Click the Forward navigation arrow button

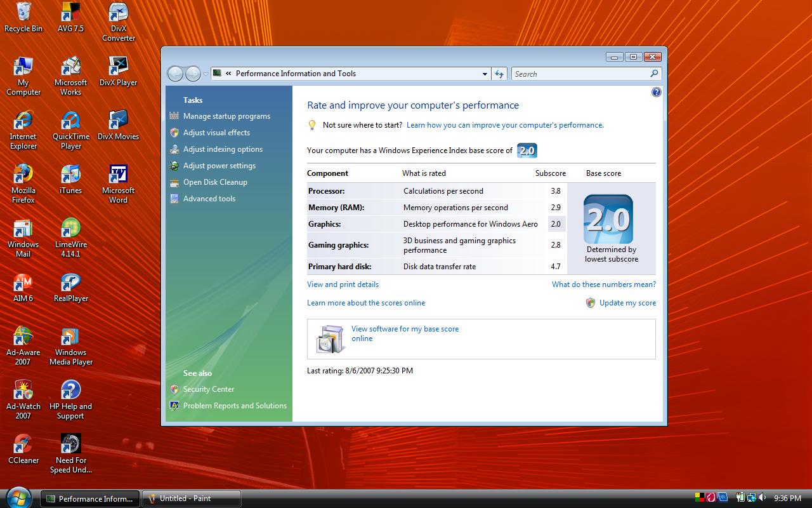click(193, 74)
